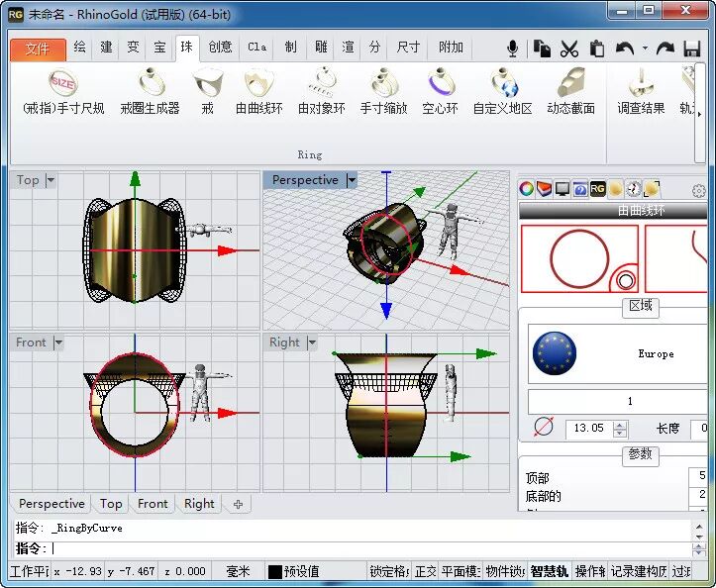Open the Front viewport menu arrow

[58, 343]
